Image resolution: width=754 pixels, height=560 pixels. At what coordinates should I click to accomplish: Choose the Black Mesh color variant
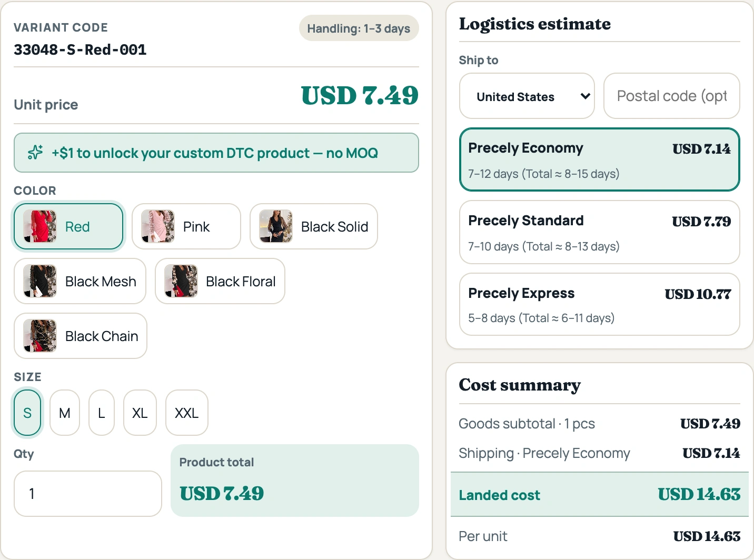tap(80, 281)
